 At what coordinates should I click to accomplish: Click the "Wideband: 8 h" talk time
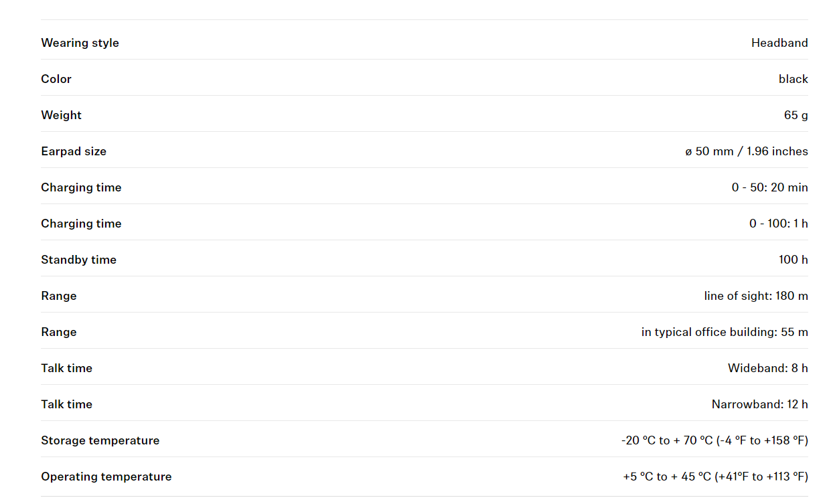(767, 368)
